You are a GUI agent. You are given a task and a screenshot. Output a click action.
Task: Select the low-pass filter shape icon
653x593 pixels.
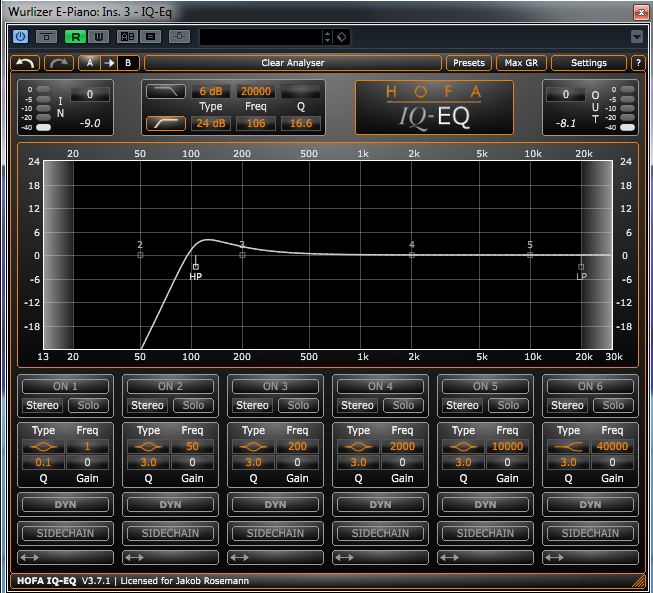[x=166, y=91]
